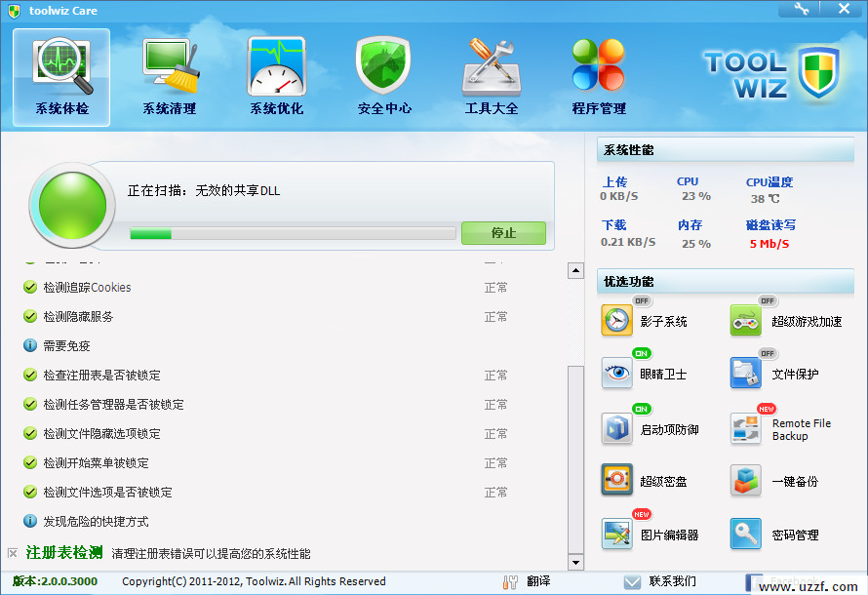Click the 内存 25 % value
The image size is (868, 595).
[695, 244]
